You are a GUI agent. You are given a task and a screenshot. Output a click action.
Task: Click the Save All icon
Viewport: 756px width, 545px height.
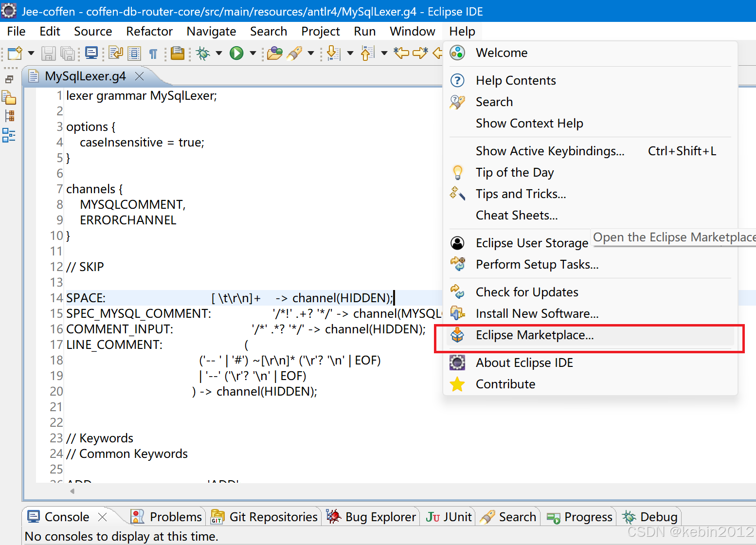tap(68, 53)
